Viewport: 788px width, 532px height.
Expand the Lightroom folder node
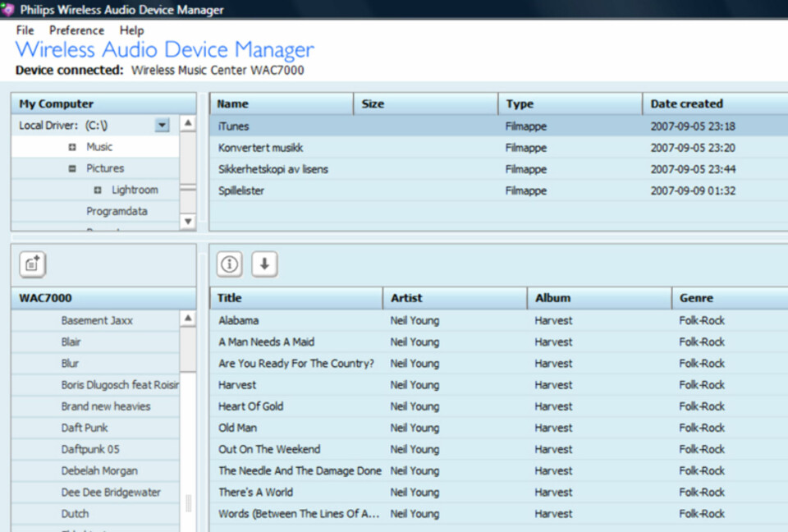point(98,190)
